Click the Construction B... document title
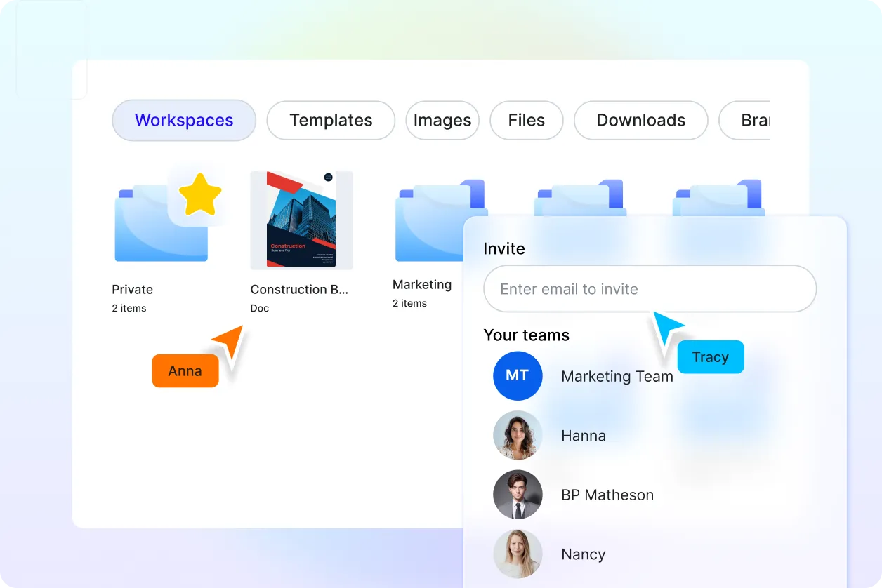This screenshot has height=588, width=882. 299,289
